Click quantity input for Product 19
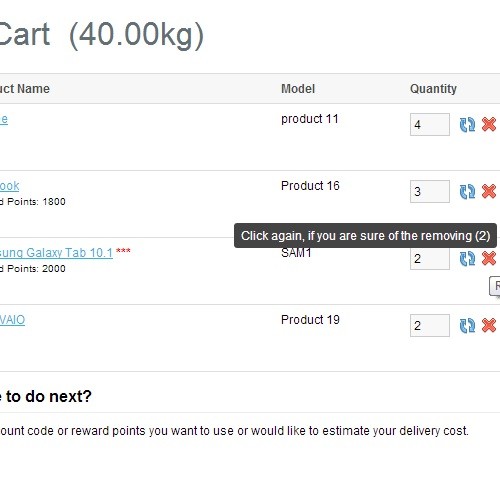500x500 pixels. pyautogui.click(x=430, y=326)
